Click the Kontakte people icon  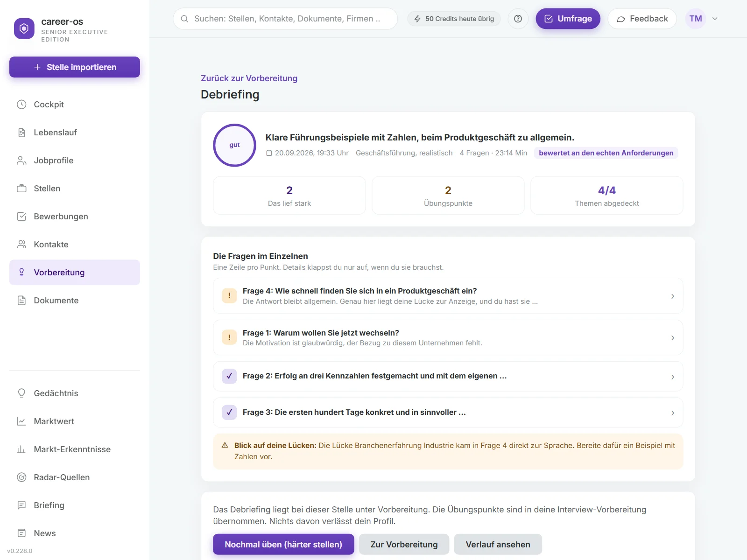(x=21, y=245)
